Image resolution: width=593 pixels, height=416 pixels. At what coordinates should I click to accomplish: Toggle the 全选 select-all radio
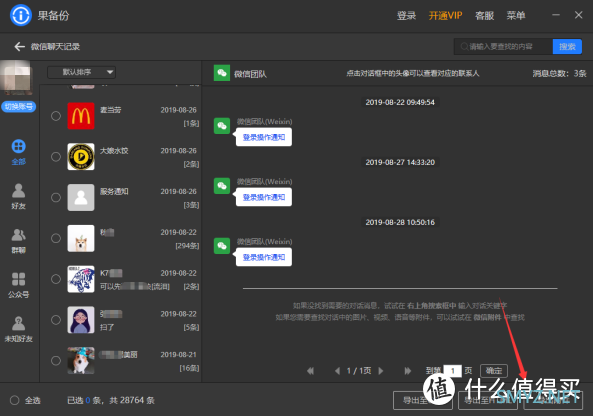[15, 400]
